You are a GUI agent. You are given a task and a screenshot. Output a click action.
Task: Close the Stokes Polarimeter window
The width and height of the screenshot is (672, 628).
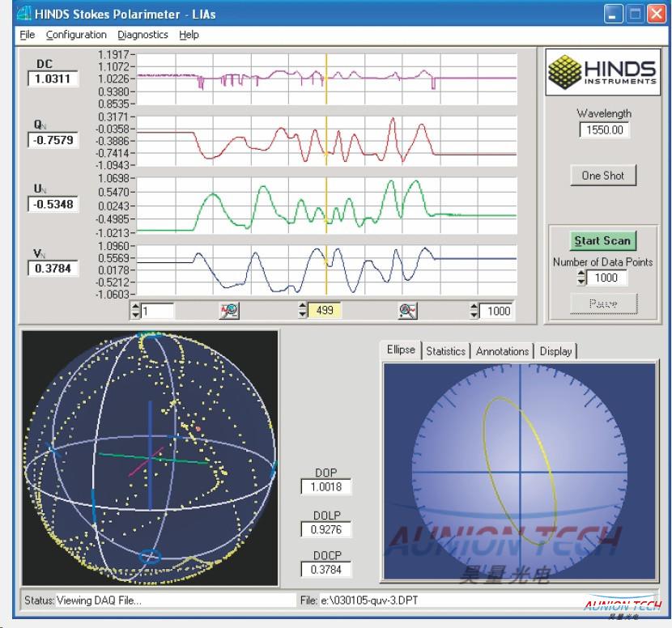657,14
